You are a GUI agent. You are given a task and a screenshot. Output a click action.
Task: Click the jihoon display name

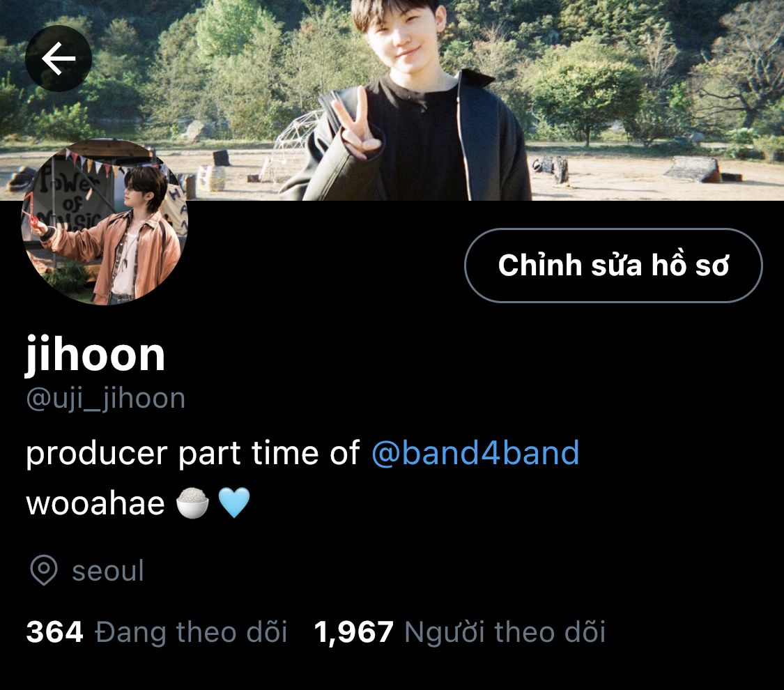pos(95,355)
